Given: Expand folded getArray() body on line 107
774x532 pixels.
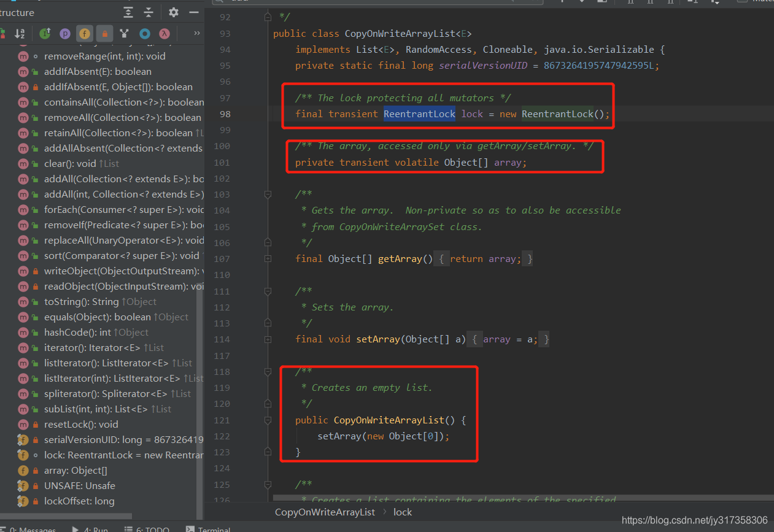Looking at the screenshot, I should coord(268,259).
